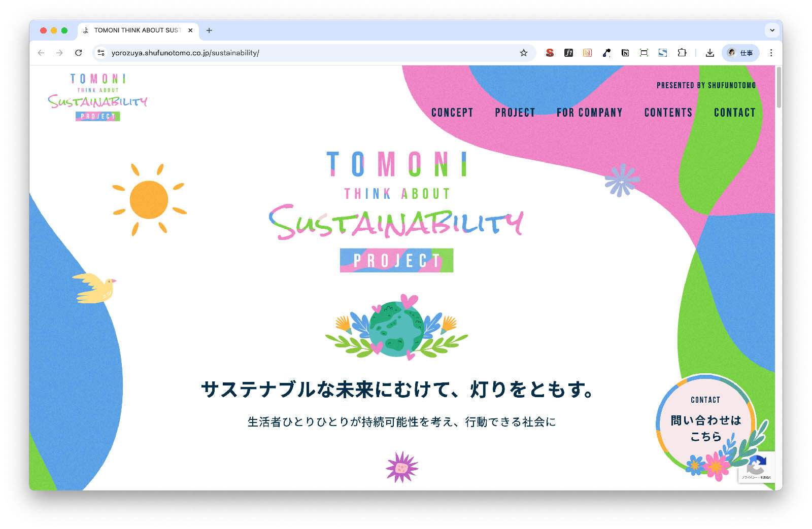Image resolution: width=812 pixels, height=529 pixels.
Task: Open the Extensions puzzle-piece menu
Action: [x=682, y=53]
